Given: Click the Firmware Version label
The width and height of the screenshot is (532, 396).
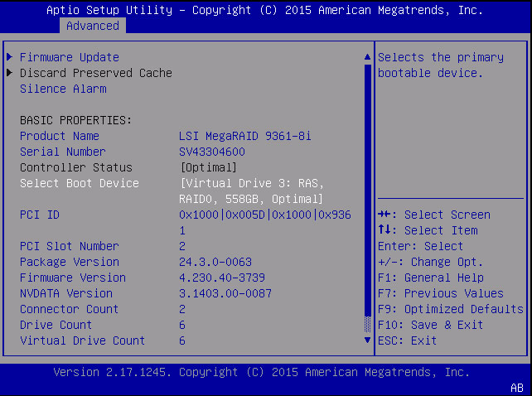Looking at the screenshot, I should tap(73, 278).
